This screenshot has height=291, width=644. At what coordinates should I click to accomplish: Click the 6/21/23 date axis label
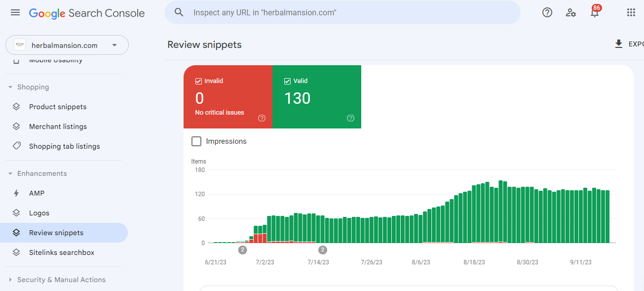click(x=215, y=262)
